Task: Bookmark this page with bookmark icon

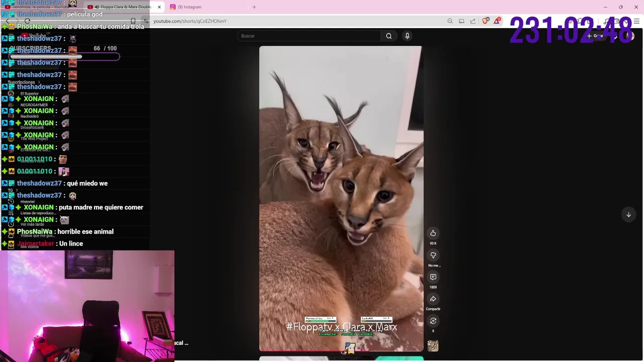Action: (133, 21)
